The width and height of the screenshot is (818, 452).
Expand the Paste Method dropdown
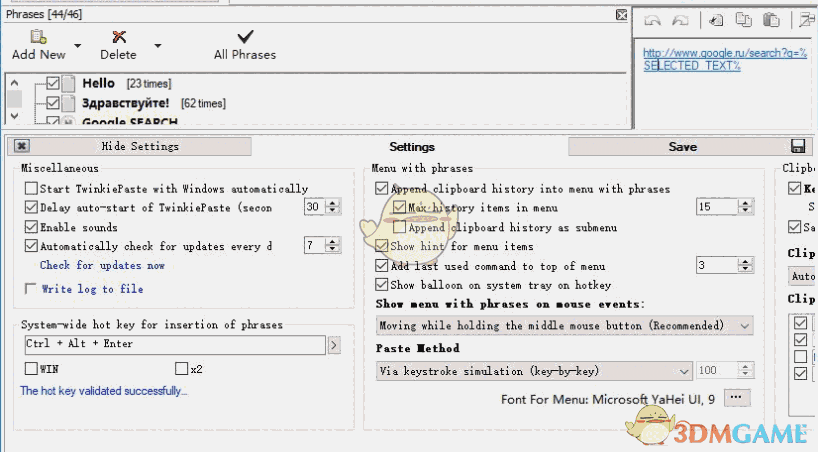pyautogui.click(x=534, y=370)
